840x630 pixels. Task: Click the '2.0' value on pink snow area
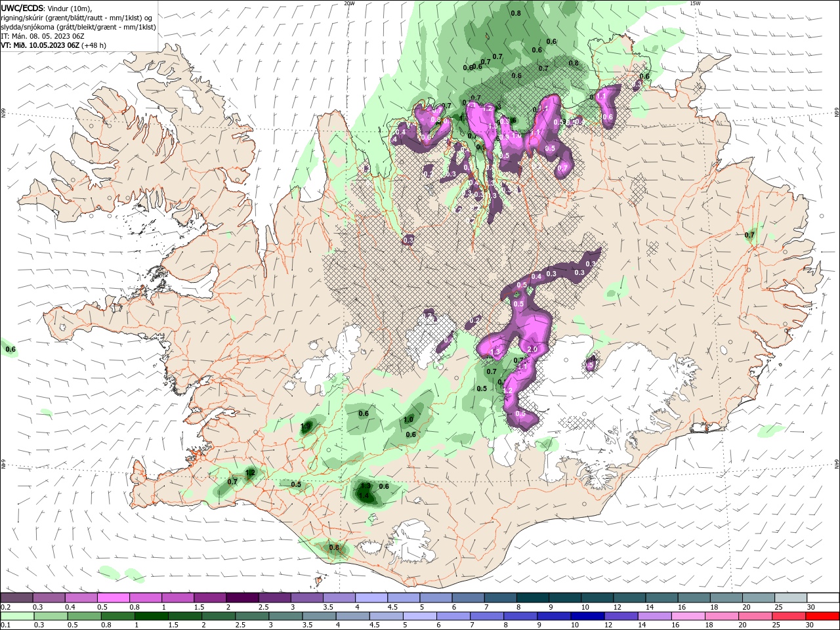coord(532,350)
